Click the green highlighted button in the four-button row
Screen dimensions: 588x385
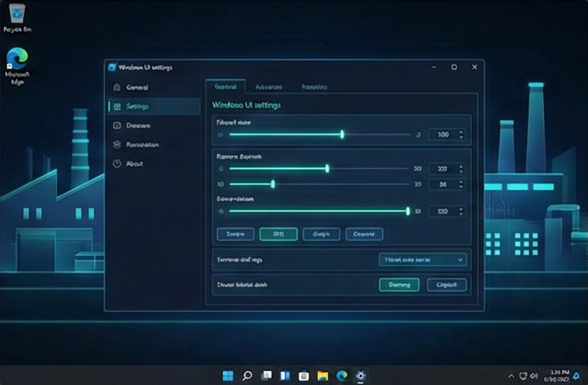click(278, 234)
